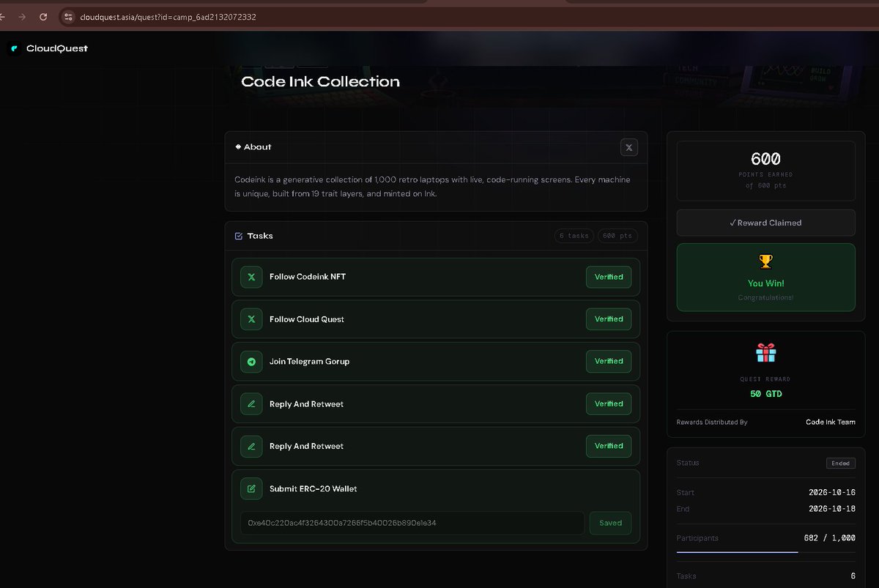Screen dimensions: 879x588
Task: Click Verified on first Reply And Retweet
Action: click(x=609, y=403)
